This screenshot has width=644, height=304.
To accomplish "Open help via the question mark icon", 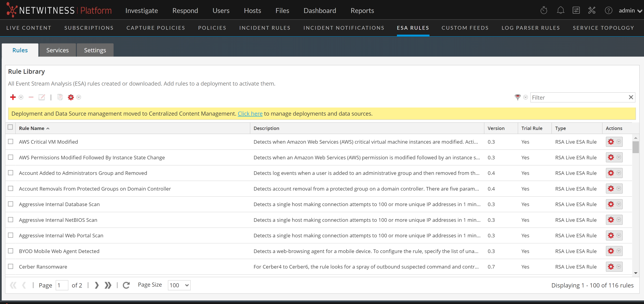I will pyautogui.click(x=609, y=10).
